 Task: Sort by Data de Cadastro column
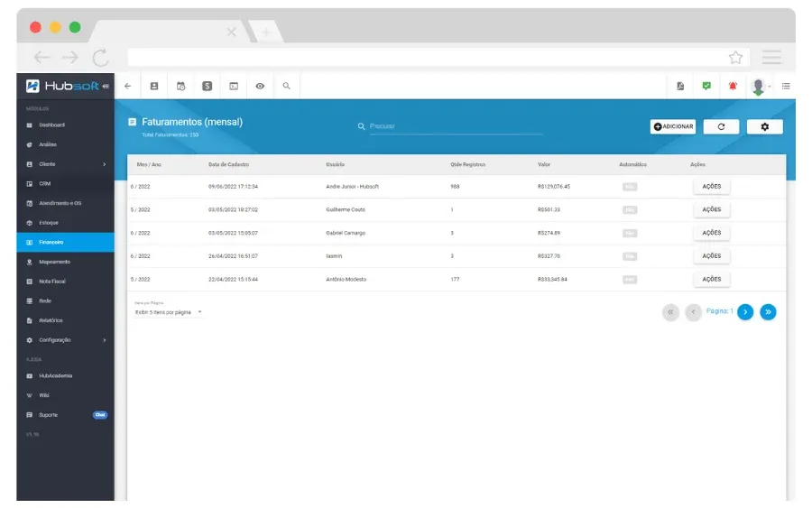[x=228, y=165]
